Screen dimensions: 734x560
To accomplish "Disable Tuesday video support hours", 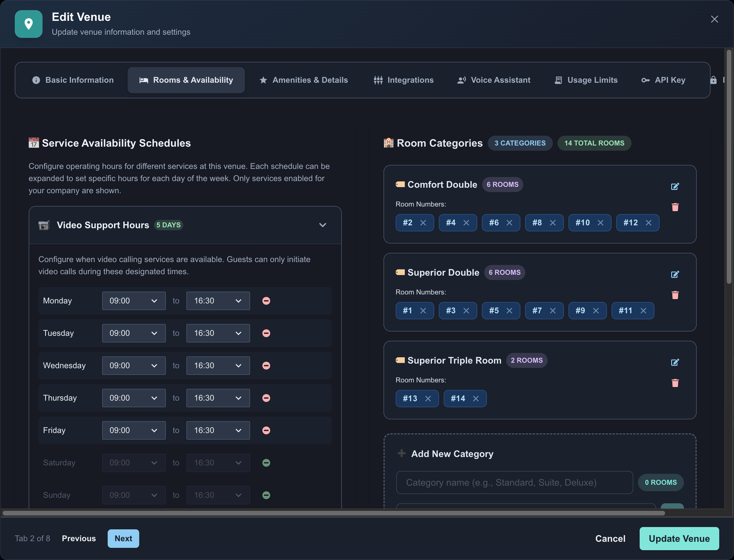I will [266, 333].
